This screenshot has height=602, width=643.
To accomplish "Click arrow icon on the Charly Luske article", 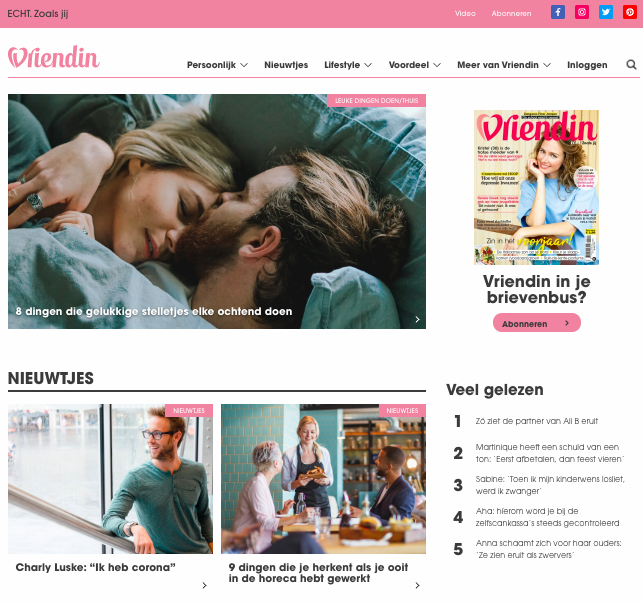I will [204, 585].
